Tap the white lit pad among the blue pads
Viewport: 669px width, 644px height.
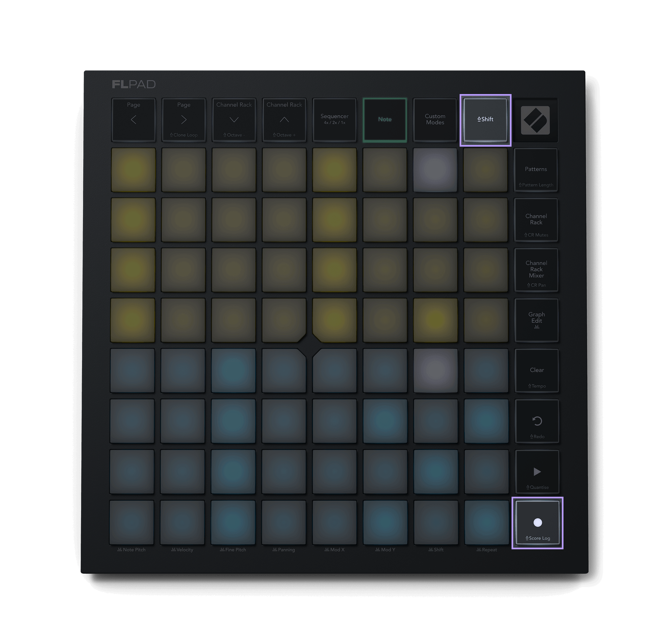(x=435, y=370)
